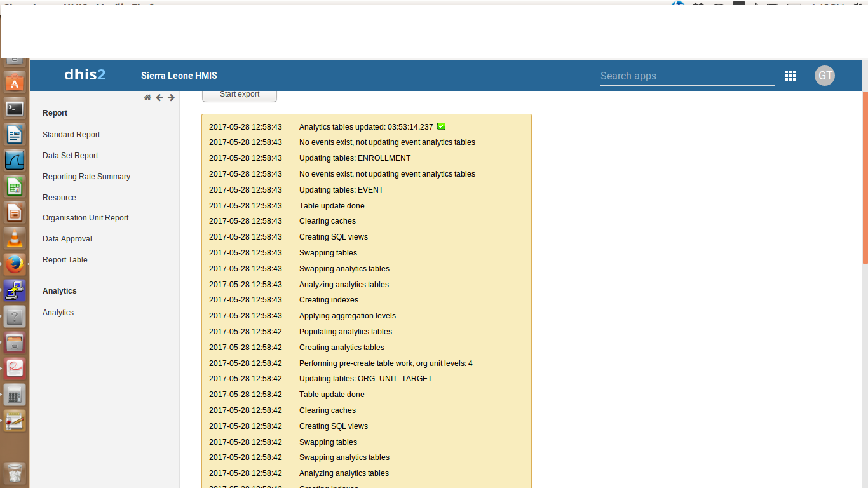Viewport: 868px width, 488px height.
Task: Select the timestamp beside 'Applying aggregation levels'
Action: tap(245, 316)
